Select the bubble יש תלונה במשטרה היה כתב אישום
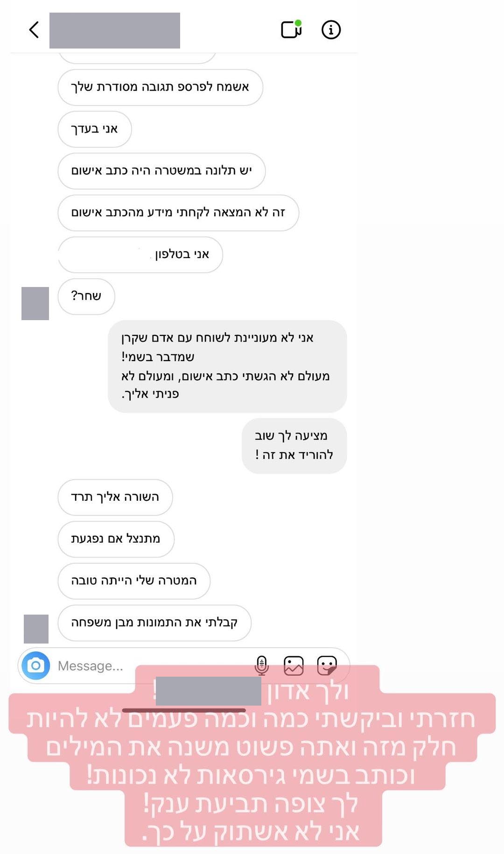 tap(161, 171)
